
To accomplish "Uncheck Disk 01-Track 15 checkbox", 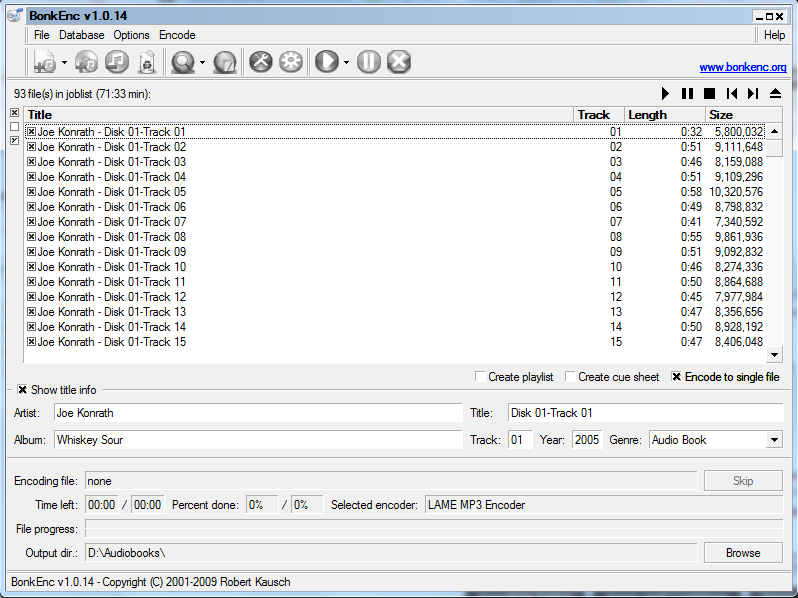I will click(x=31, y=341).
